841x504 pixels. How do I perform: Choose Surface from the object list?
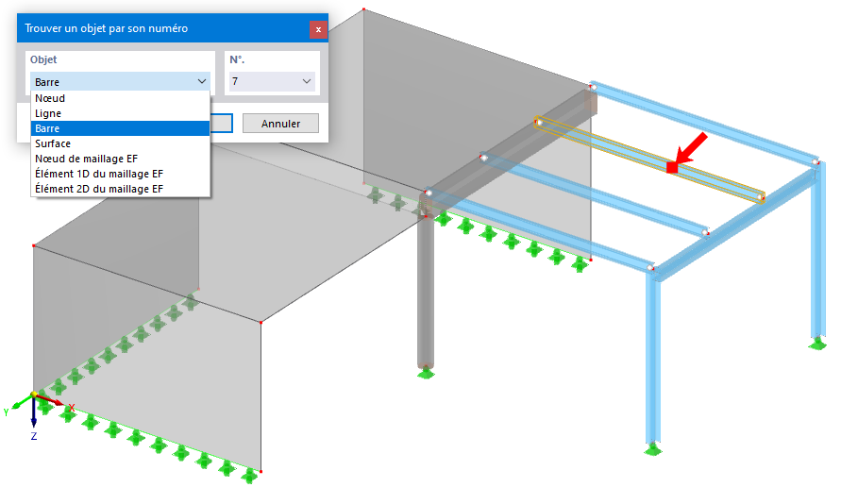[x=120, y=143]
